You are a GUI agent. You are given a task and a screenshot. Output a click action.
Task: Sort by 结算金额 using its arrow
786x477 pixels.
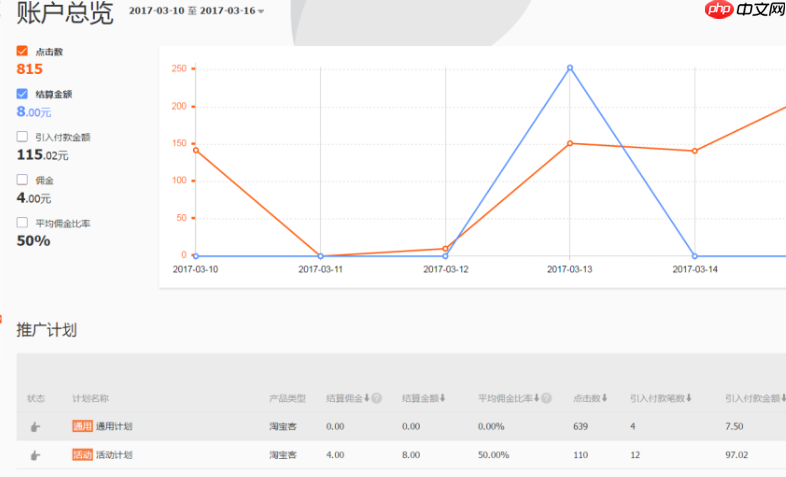point(442,398)
